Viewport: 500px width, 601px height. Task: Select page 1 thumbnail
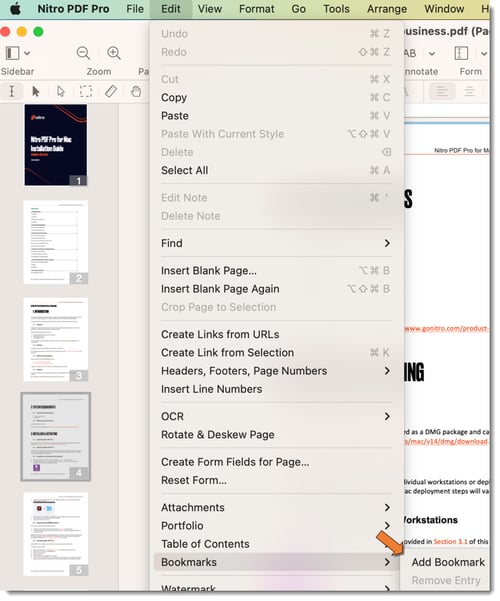[x=56, y=145]
